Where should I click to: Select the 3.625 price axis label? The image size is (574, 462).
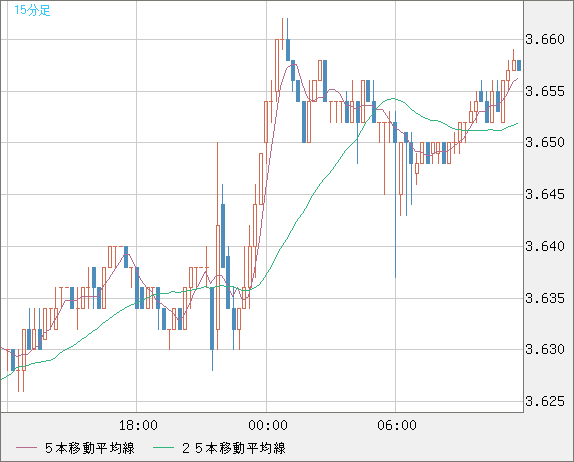(x=545, y=402)
